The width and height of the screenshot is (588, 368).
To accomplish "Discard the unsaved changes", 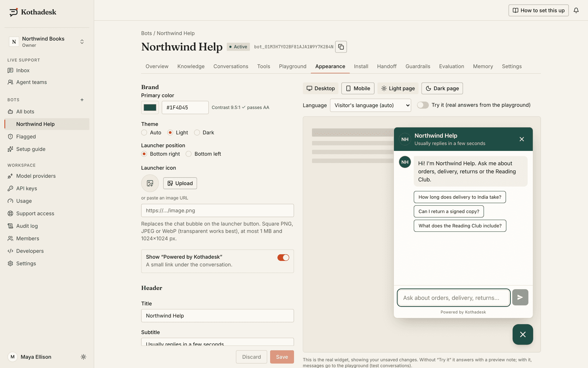I will click(251, 357).
